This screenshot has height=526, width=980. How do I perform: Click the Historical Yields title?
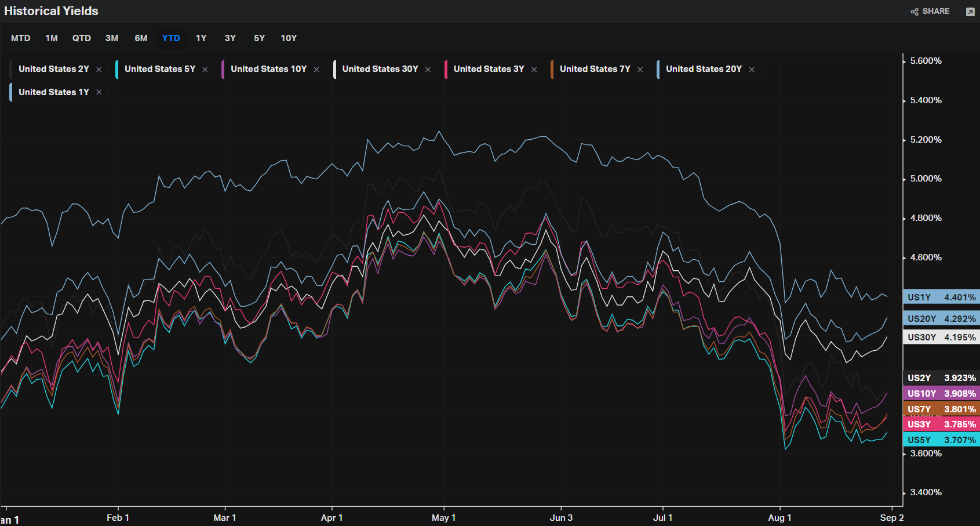[51, 11]
